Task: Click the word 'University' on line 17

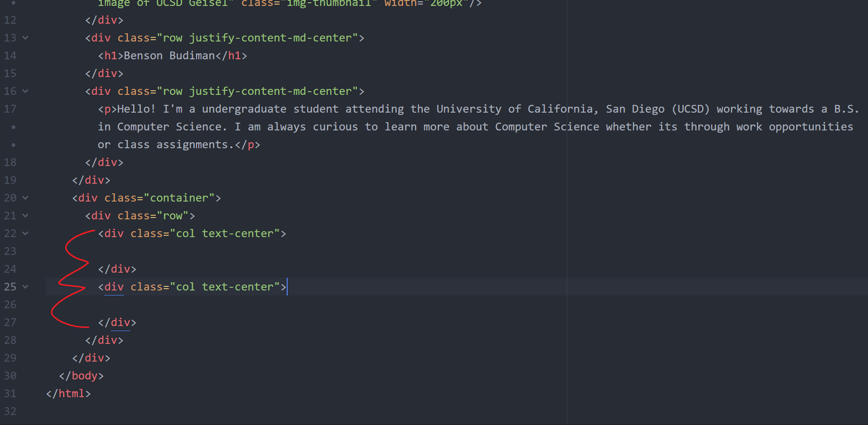Action: click(x=469, y=109)
